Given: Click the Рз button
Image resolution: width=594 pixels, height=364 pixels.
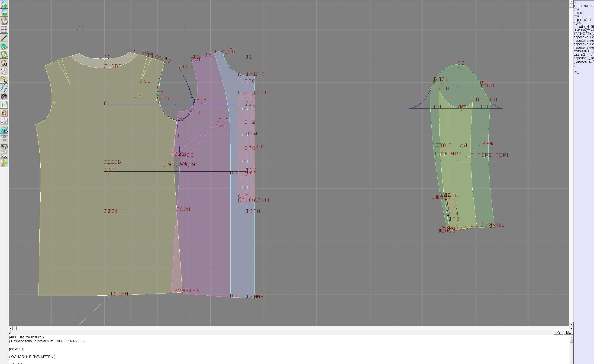Looking at the screenshot, I should click(x=558, y=332).
